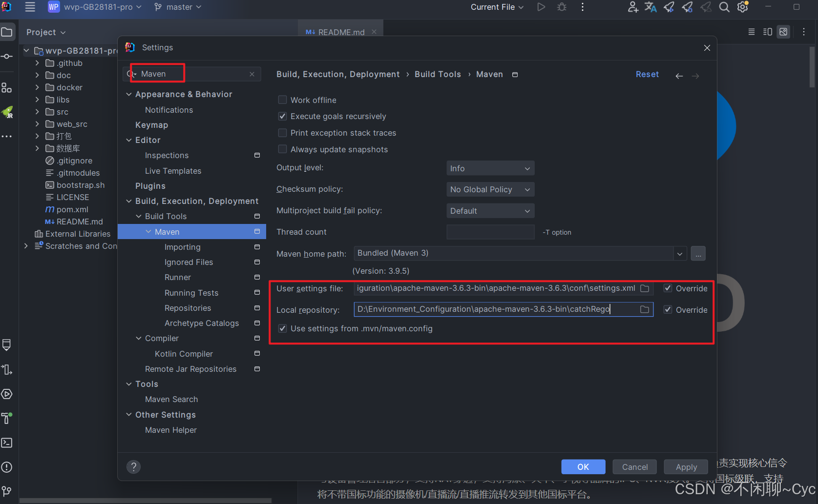
Task: Open the Structure tool window icon
Action: [x=7, y=87]
